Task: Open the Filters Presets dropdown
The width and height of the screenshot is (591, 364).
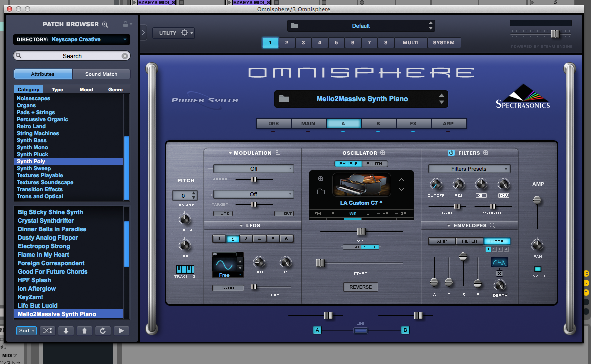Action: (469, 169)
